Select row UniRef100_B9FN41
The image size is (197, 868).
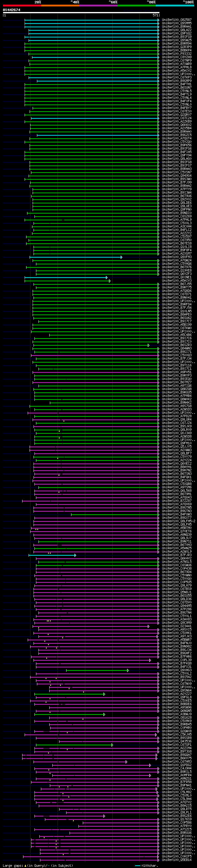pos(177,785)
